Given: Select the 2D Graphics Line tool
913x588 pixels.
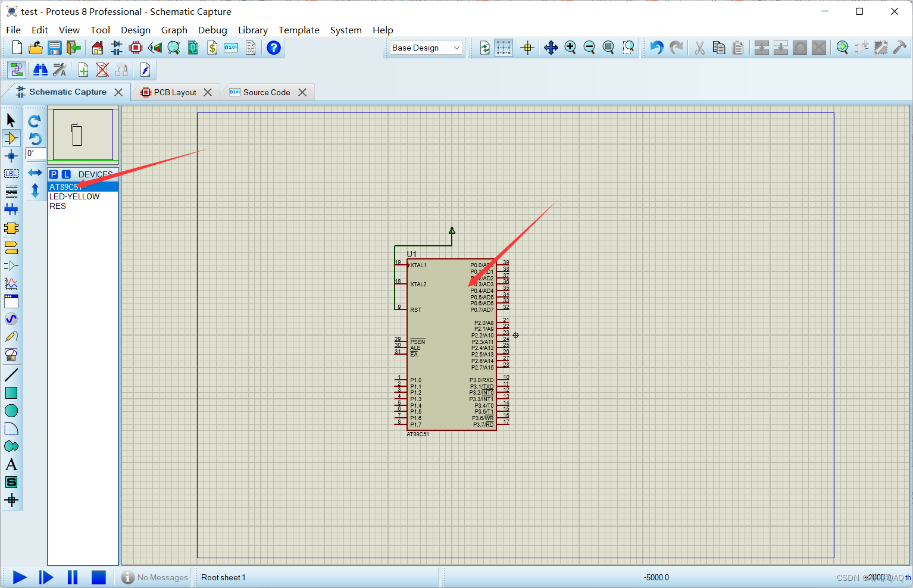Looking at the screenshot, I should (11, 375).
